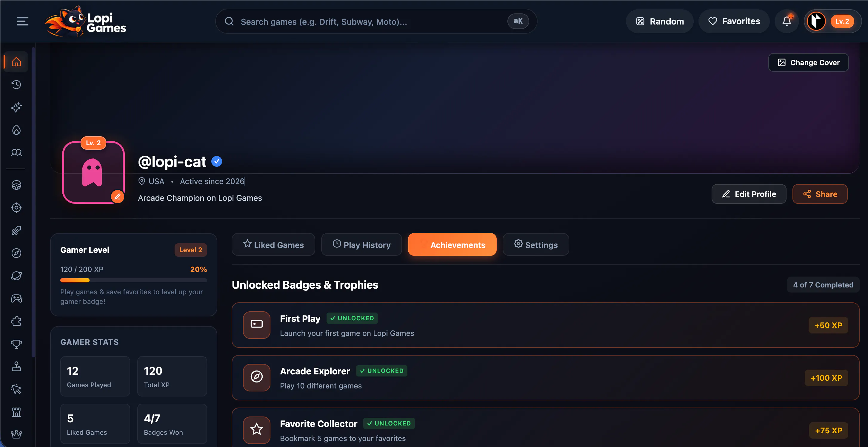Click the Lopi Games logo

(85, 21)
